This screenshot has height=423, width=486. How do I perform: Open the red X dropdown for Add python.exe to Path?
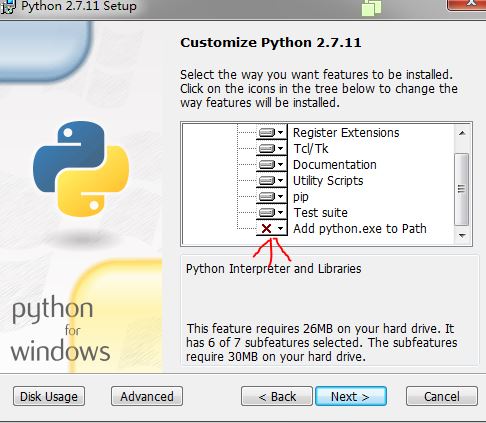272,228
